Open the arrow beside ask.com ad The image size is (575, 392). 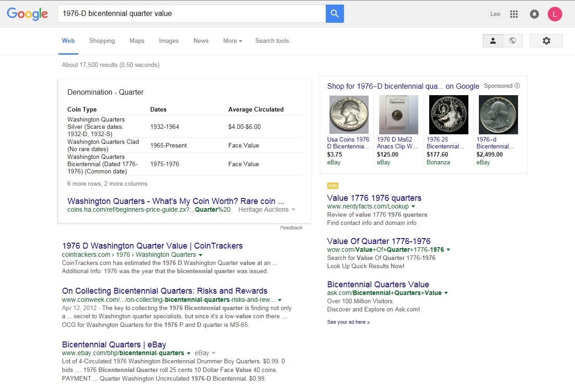pyautogui.click(x=446, y=293)
